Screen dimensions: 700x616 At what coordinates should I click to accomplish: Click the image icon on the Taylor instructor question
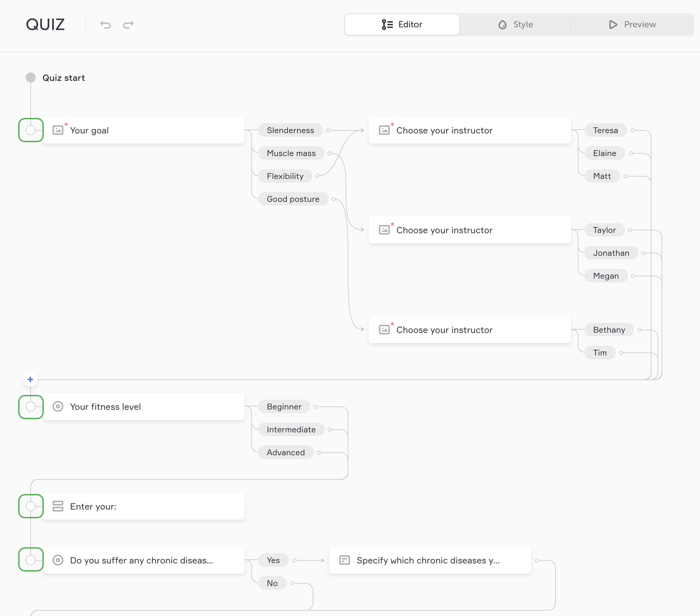point(384,230)
